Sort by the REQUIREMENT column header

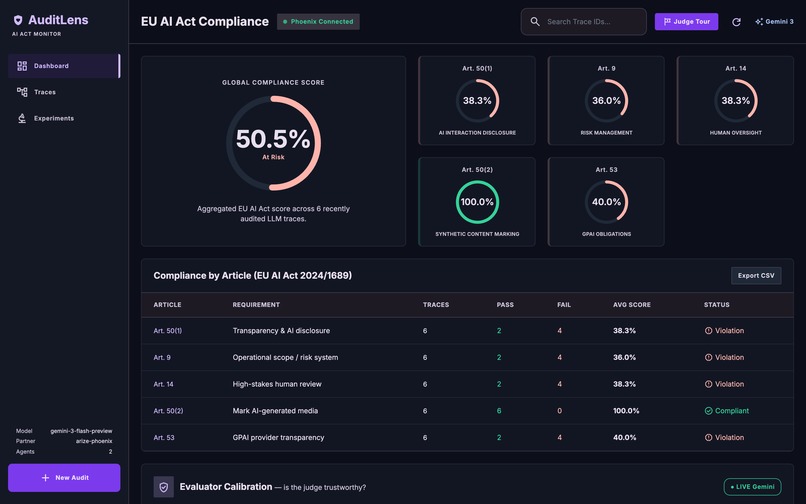[x=256, y=304]
